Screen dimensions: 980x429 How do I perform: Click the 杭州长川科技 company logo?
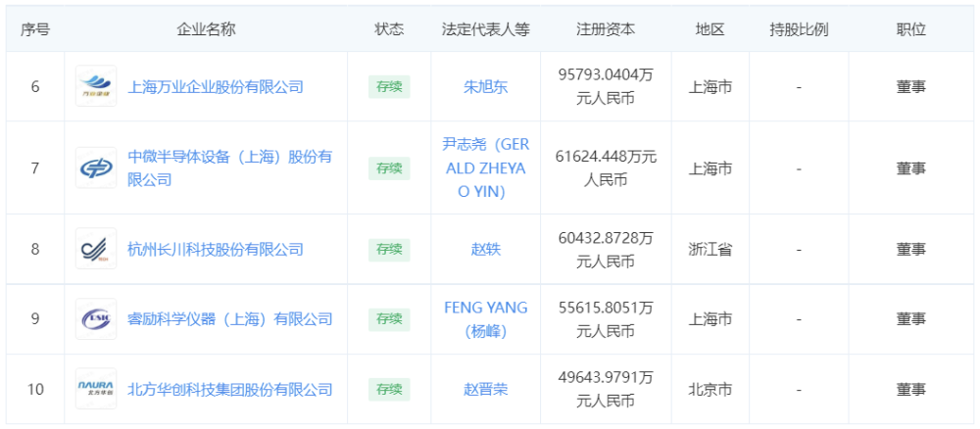pos(96,249)
